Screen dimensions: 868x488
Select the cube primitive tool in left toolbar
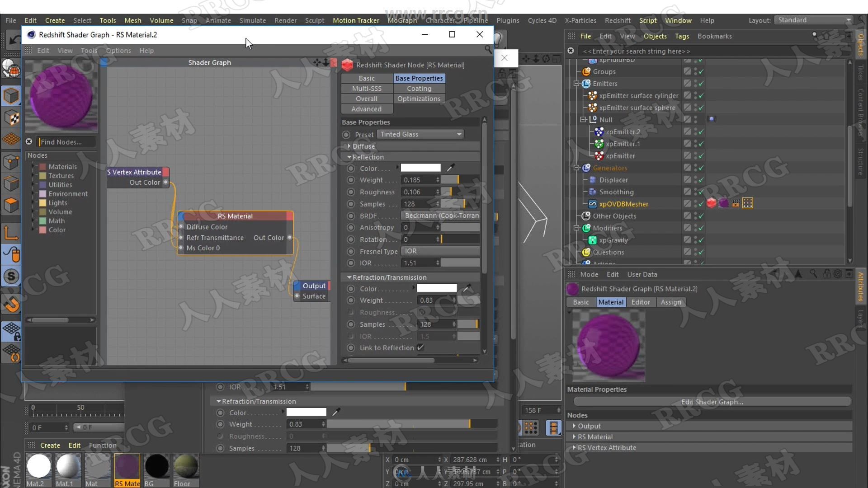click(11, 96)
